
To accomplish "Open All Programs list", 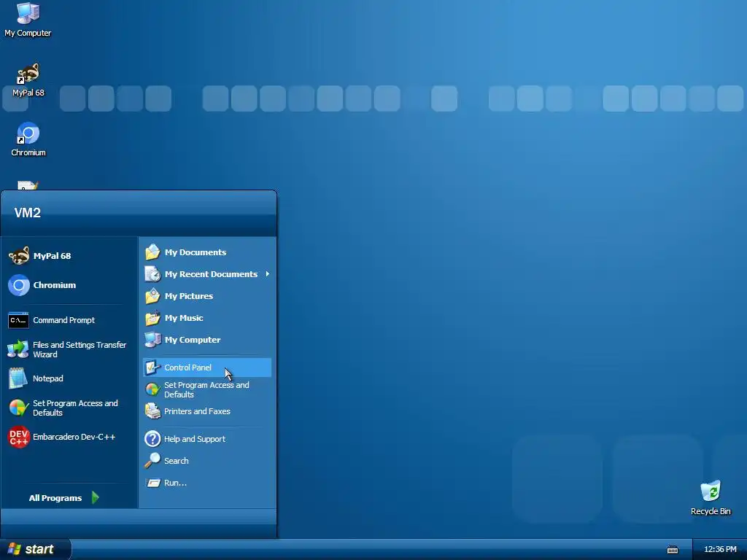I will 64,497.
